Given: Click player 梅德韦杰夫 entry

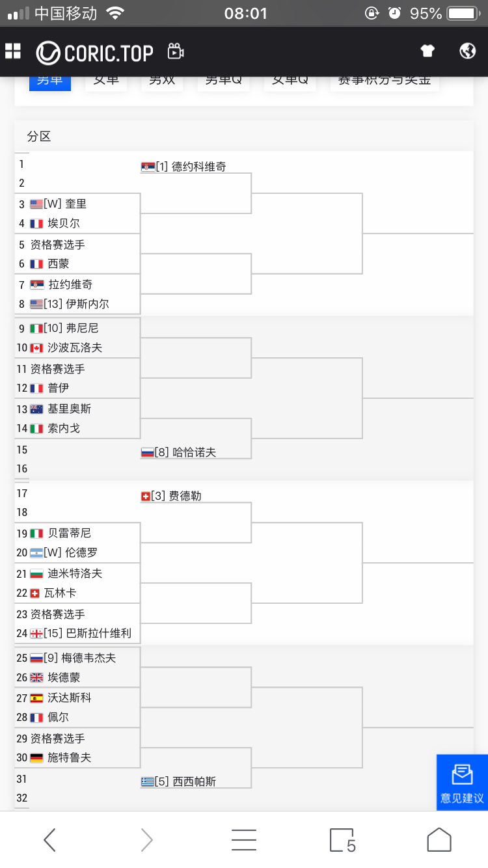Looking at the screenshot, I should point(88,658).
